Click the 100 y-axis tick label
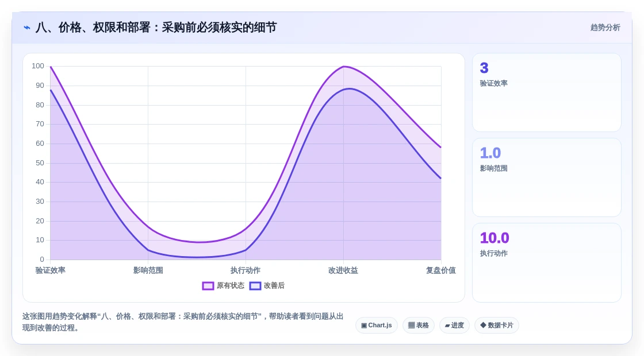 pyautogui.click(x=38, y=66)
